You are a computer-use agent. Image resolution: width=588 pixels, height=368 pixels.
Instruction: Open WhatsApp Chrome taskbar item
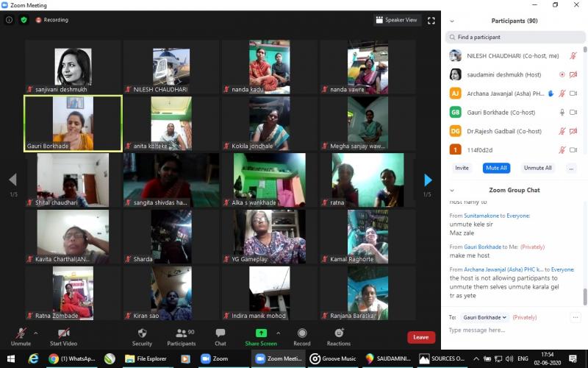pos(73,359)
